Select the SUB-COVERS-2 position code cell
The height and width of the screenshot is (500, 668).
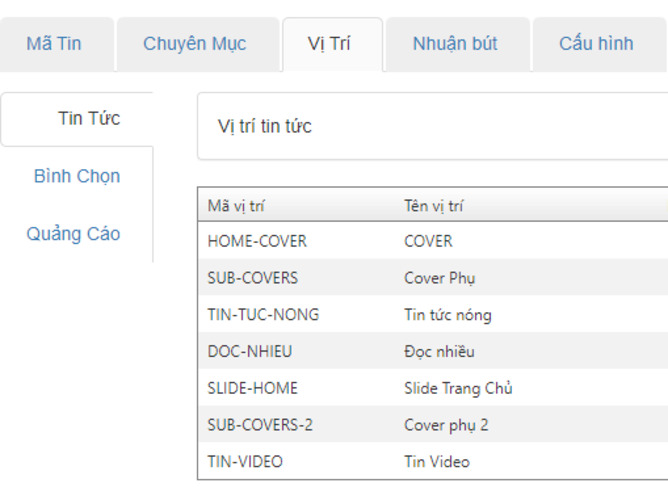click(260, 425)
